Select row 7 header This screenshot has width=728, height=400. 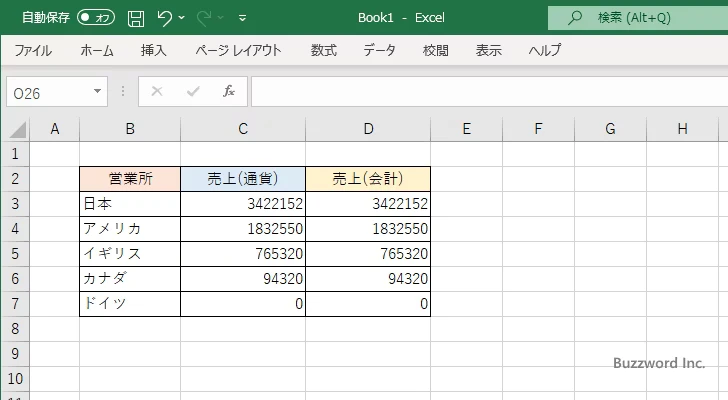15,304
